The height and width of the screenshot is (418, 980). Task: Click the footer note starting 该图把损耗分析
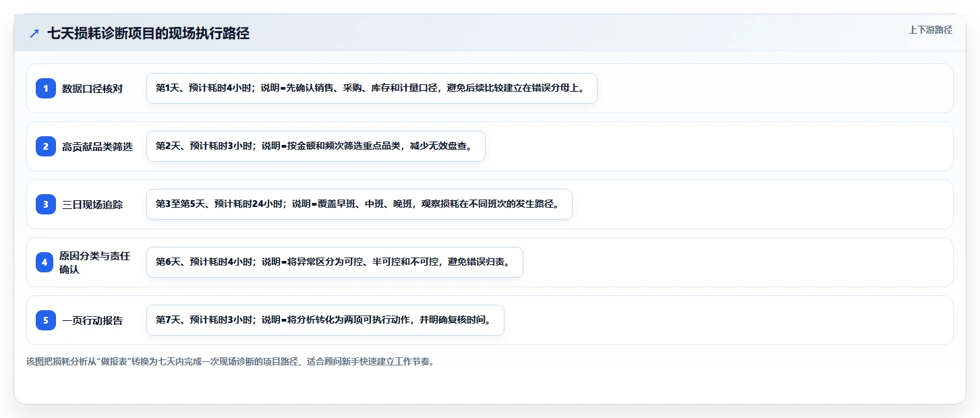(x=231, y=361)
